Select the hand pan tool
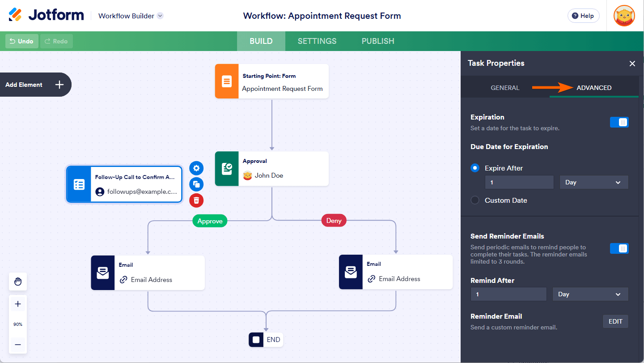644x363 pixels. coord(18,282)
